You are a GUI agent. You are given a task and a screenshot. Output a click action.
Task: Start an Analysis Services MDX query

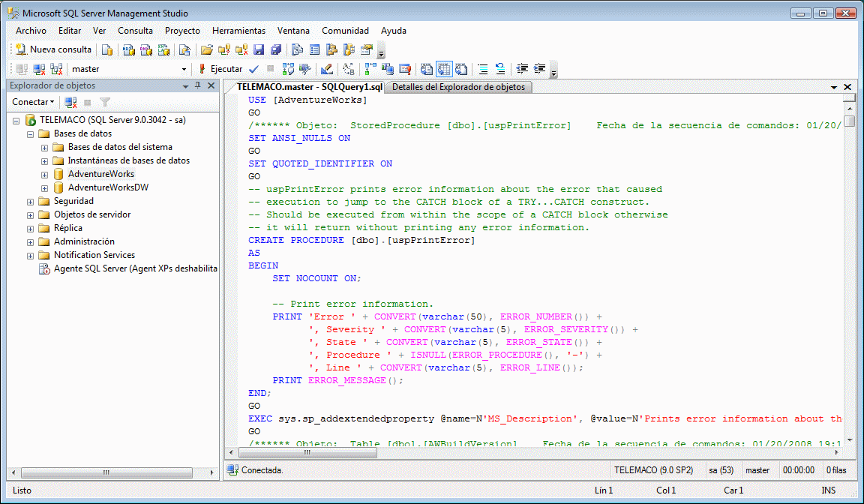coord(128,50)
